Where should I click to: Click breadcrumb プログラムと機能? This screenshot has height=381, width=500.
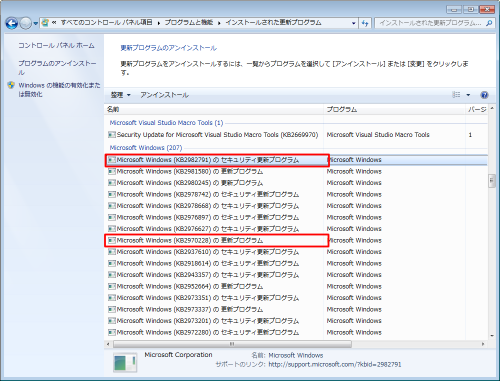click(189, 22)
